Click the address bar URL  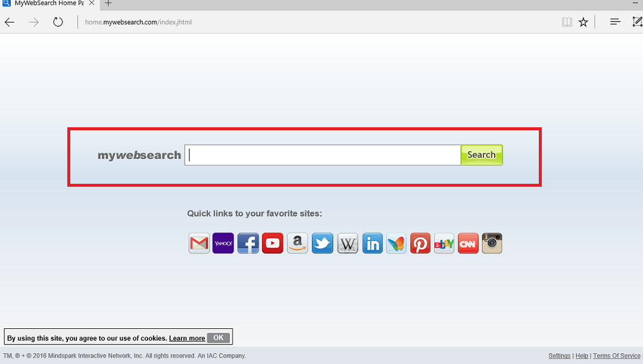pyautogui.click(x=138, y=22)
